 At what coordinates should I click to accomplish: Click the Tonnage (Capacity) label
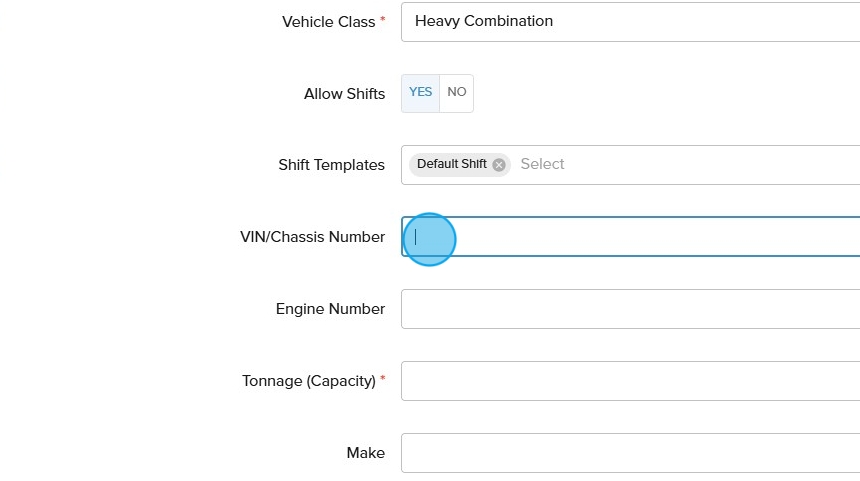coord(308,381)
